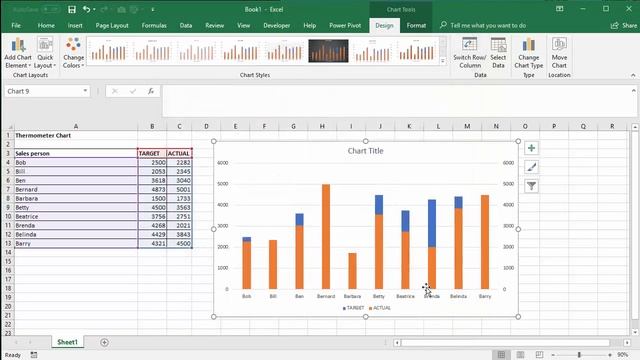Select the TARGET legend entry
This screenshot has height=360, width=640.
tap(353, 308)
